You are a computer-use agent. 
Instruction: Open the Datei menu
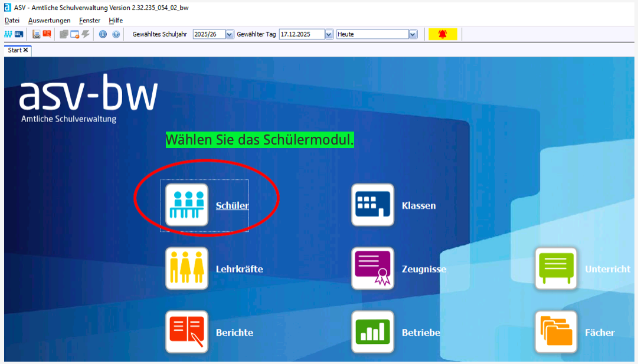coord(12,20)
